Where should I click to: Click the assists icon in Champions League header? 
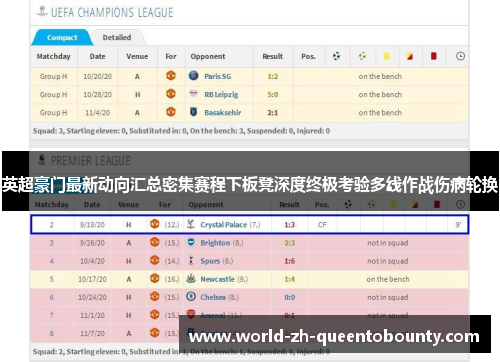(x=362, y=56)
